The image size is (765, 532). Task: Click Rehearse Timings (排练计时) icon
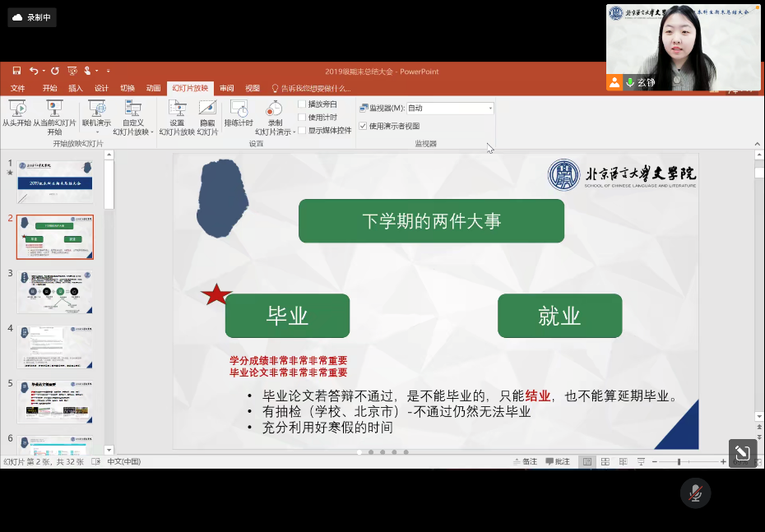pyautogui.click(x=239, y=109)
